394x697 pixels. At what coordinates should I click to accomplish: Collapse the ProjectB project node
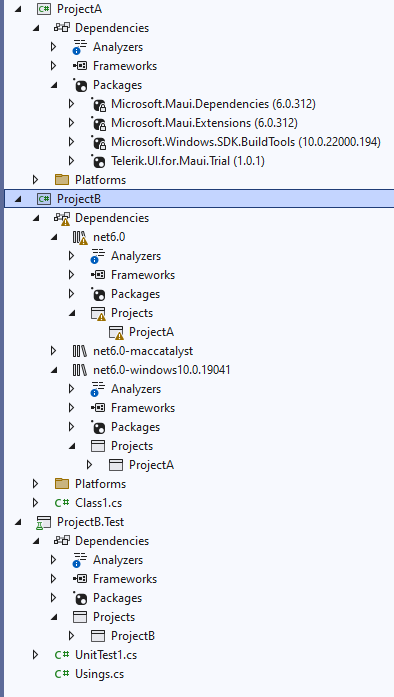coord(18,199)
